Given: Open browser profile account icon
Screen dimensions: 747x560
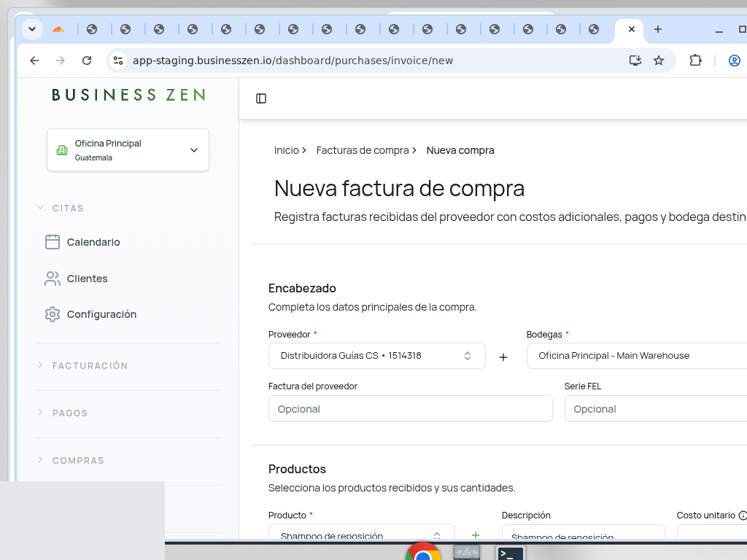Looking at the screenshot, I should (x=734, y=61).
